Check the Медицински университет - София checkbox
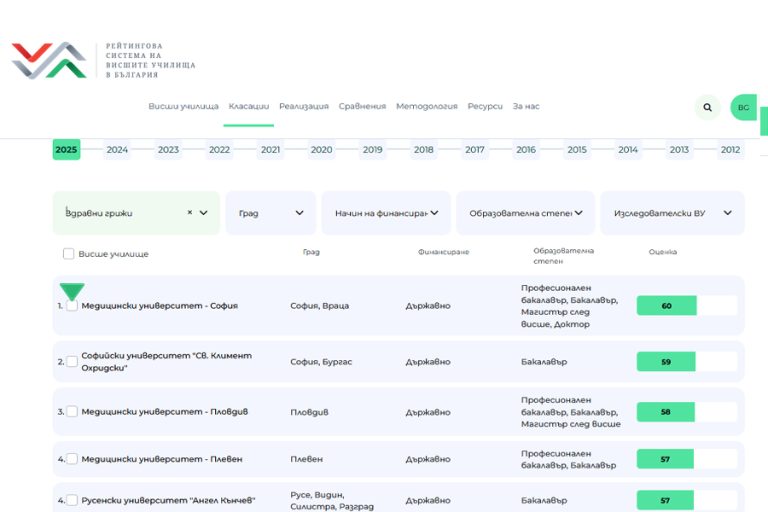This screenshot has height=512, width=768. 72,306
